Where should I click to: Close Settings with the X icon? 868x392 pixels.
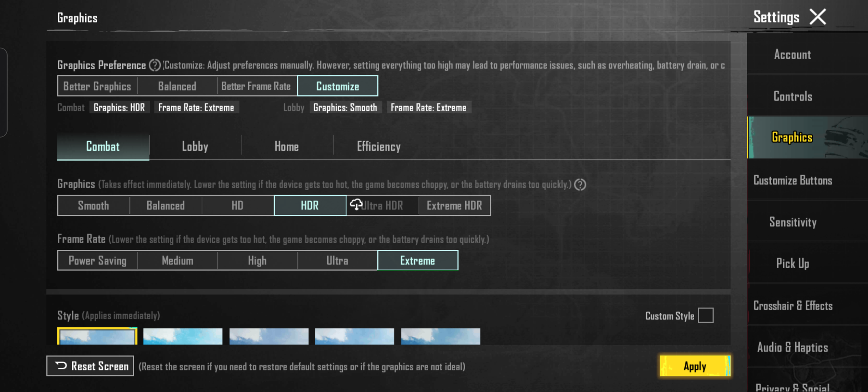818,17
